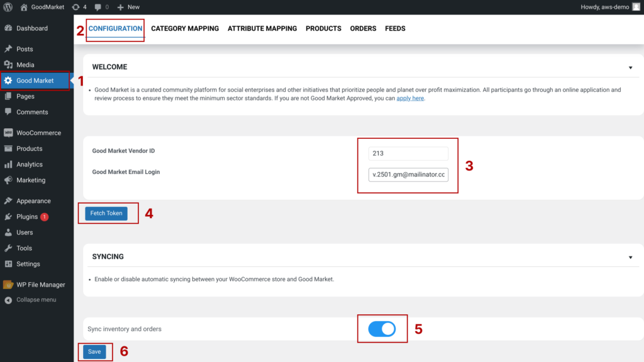Click the Good Market Email Login field
644x362 pixels.
pos(408,174)
